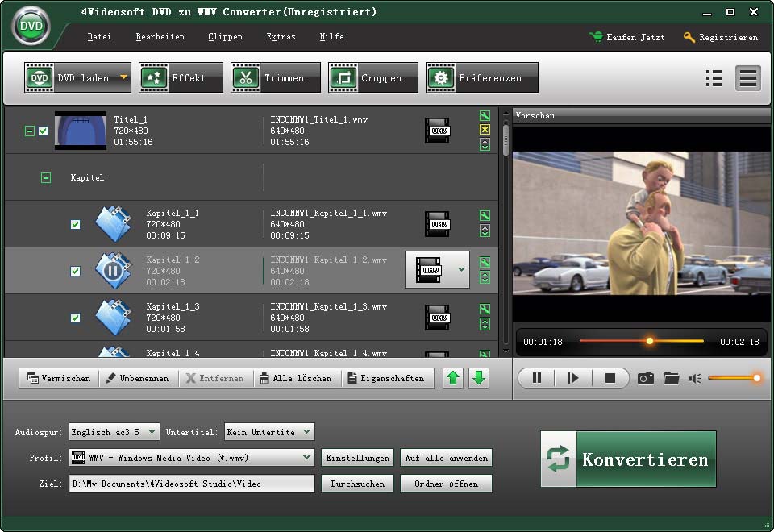Open the Trimmen tool

coord(271,78)
